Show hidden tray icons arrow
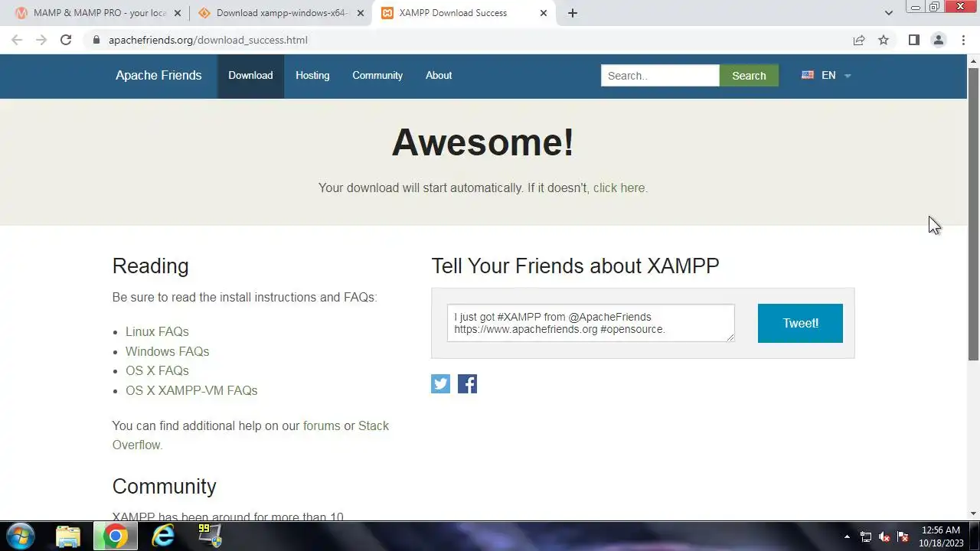The image size is (980, 551). point(847,536)
